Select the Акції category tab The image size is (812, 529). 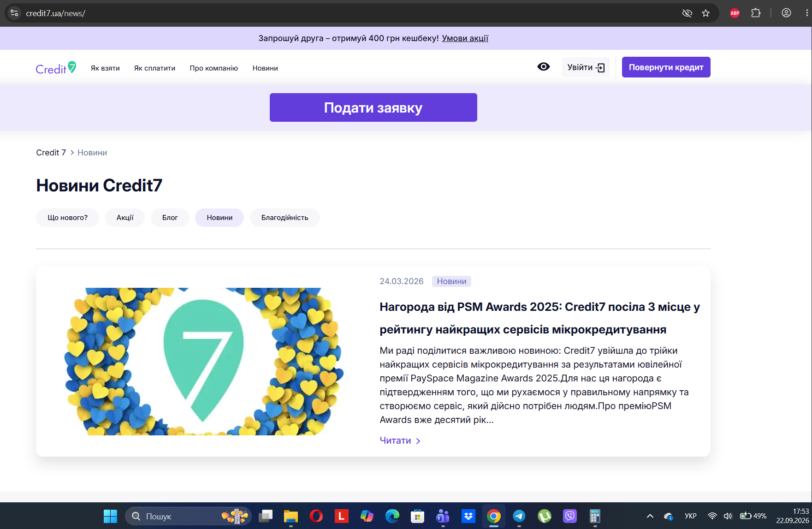(125, 218)
